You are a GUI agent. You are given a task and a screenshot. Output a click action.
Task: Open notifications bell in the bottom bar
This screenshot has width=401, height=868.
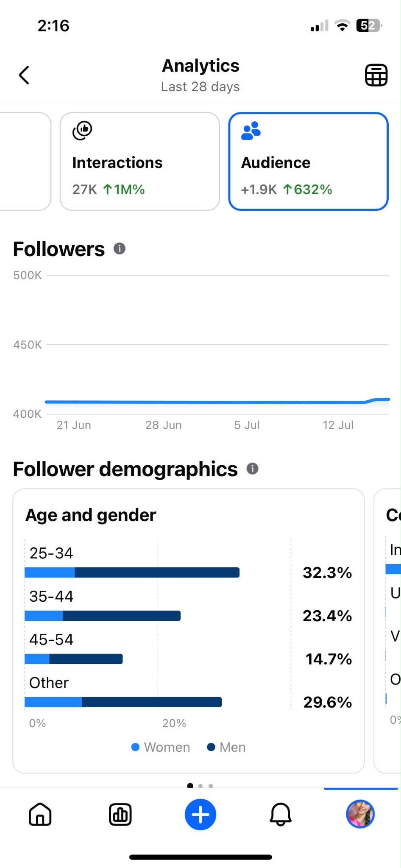(x=281, y=814)
